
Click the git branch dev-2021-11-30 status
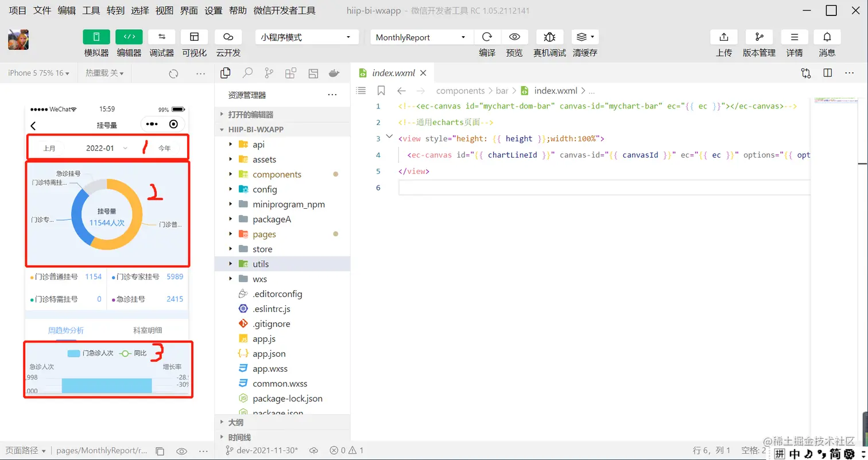coord(262,451)
